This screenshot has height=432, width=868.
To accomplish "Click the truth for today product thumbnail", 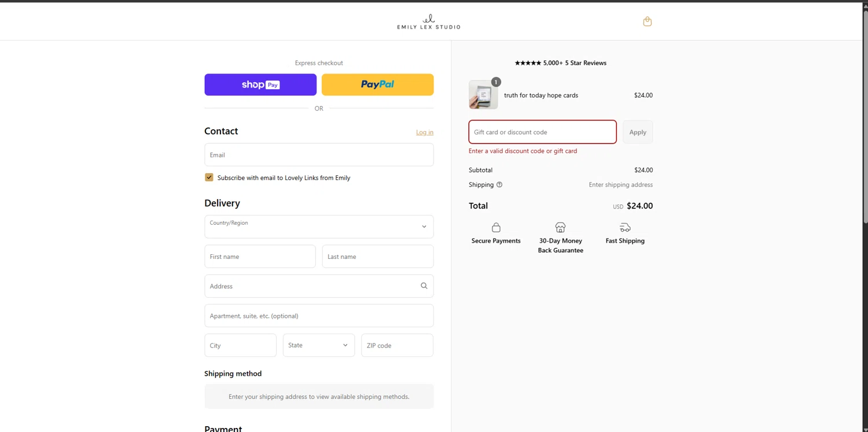I will point(483,95).
